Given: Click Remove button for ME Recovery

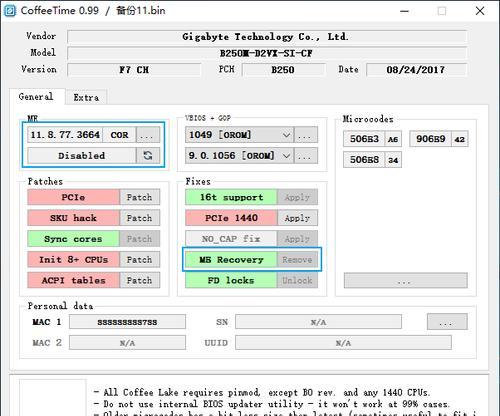Looking at the screenshot, I should coord(297,259).
